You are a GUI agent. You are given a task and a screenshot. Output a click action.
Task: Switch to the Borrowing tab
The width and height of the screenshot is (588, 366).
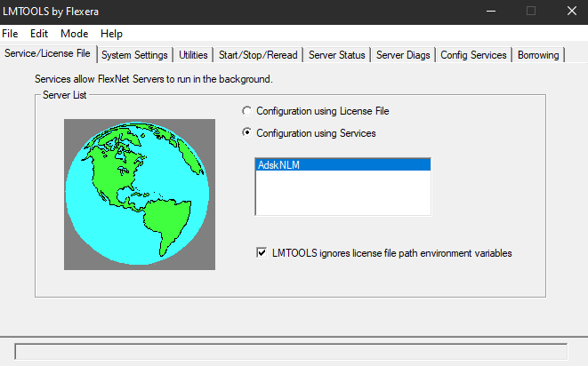point(538,55)
